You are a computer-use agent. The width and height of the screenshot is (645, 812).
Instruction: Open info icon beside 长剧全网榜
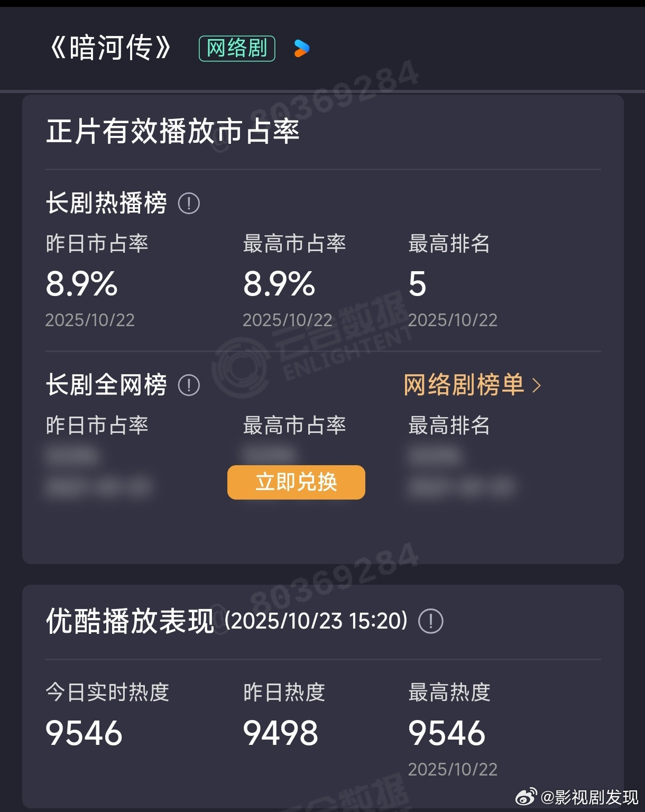tap(189, 385)
